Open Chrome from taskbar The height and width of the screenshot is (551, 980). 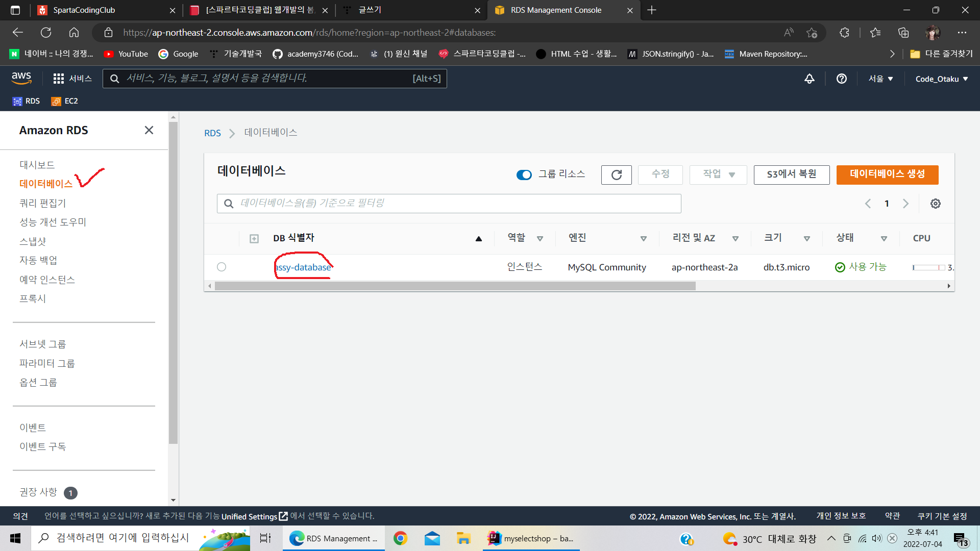[x=400, y=538]
